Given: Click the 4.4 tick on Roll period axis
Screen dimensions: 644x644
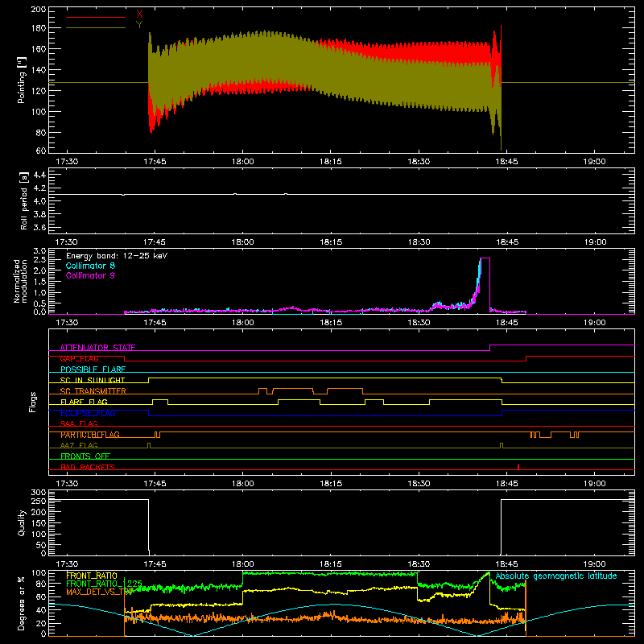Looking at the screenshot, I should coord(39,175).
